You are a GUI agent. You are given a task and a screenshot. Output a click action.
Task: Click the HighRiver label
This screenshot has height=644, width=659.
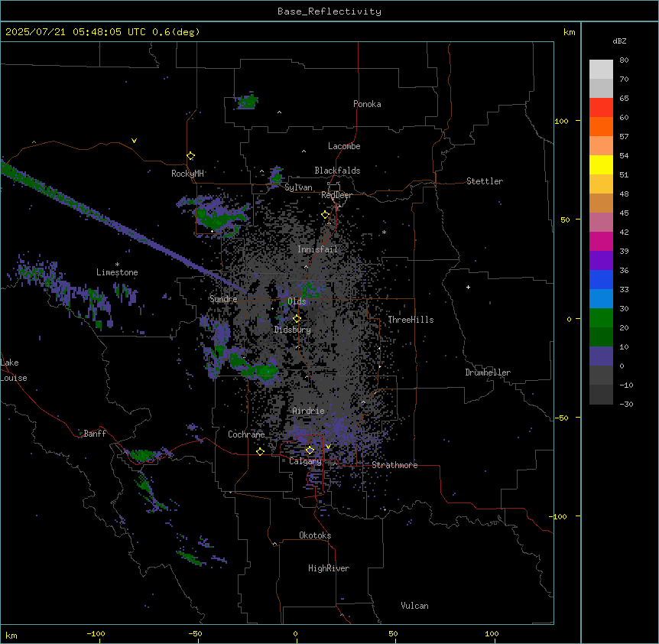click(329, 568)
